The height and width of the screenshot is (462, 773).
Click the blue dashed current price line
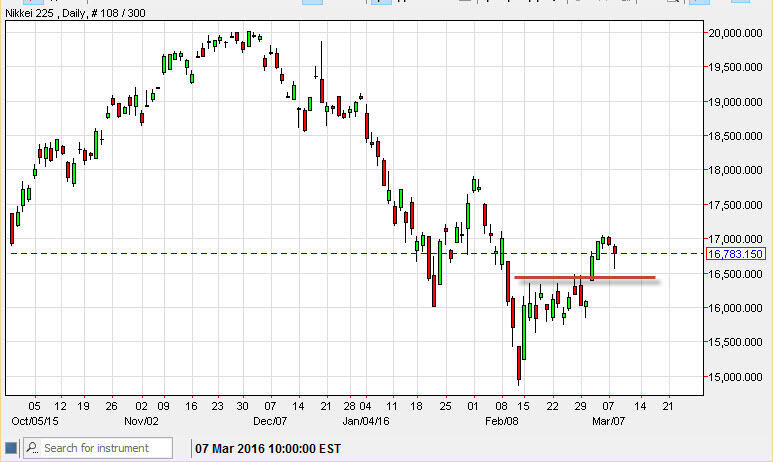(355, 253)
